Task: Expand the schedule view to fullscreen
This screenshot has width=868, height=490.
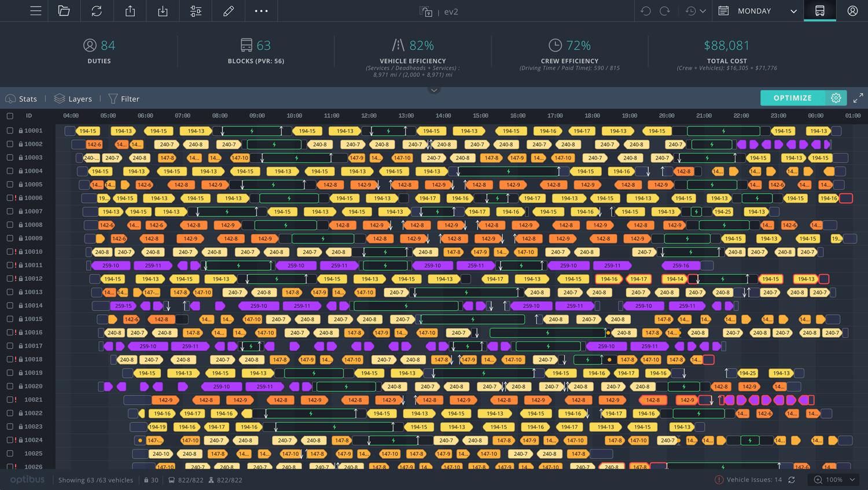Action: [x=858, y=98]
